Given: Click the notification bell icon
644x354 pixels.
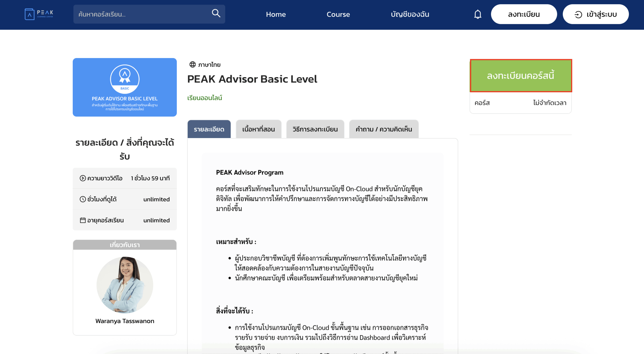Looking at the screenshot, I should [x=477, y=14].
